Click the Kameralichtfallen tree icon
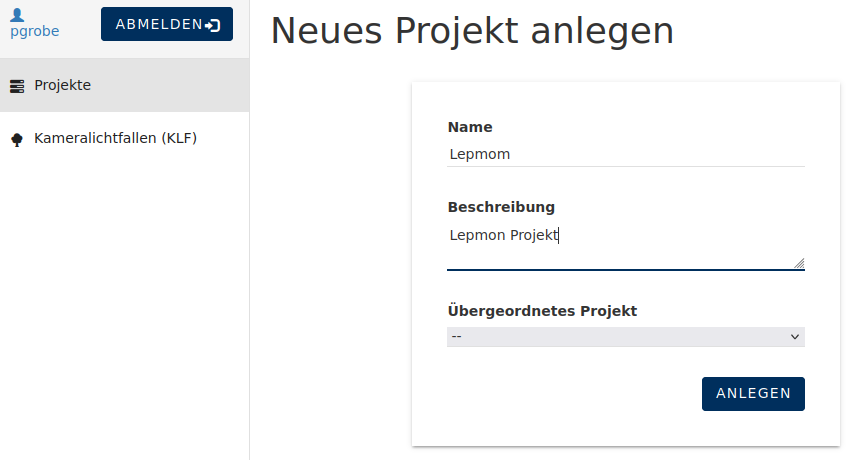This screenshot has width=856, height=460. click(x=17, y=140)
